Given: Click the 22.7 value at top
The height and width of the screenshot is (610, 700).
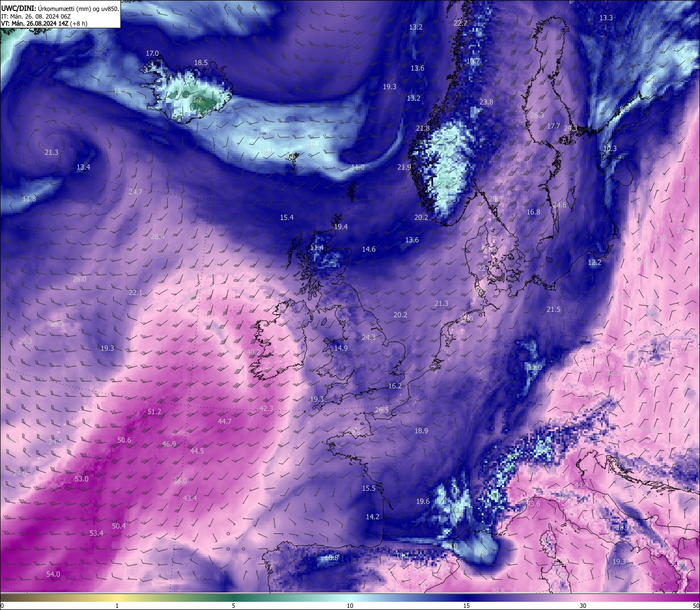Looking at the screenshot, I should pos(460,23).
